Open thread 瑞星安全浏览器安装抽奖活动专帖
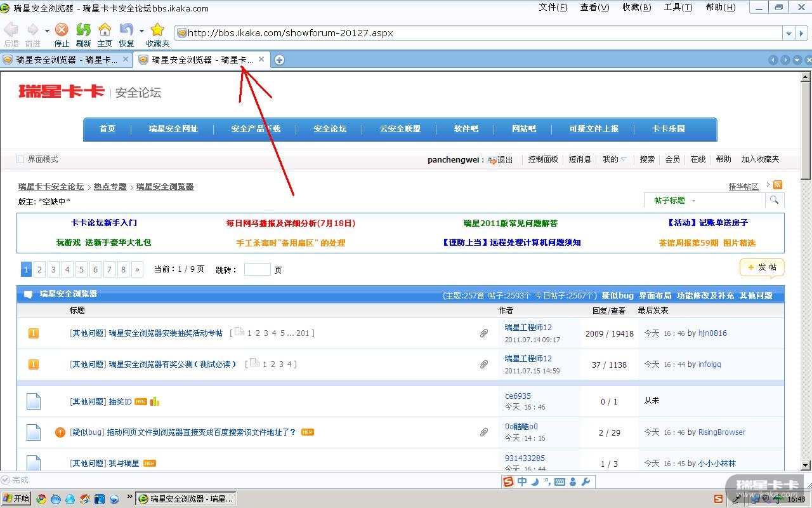 [x=166, y=333]
